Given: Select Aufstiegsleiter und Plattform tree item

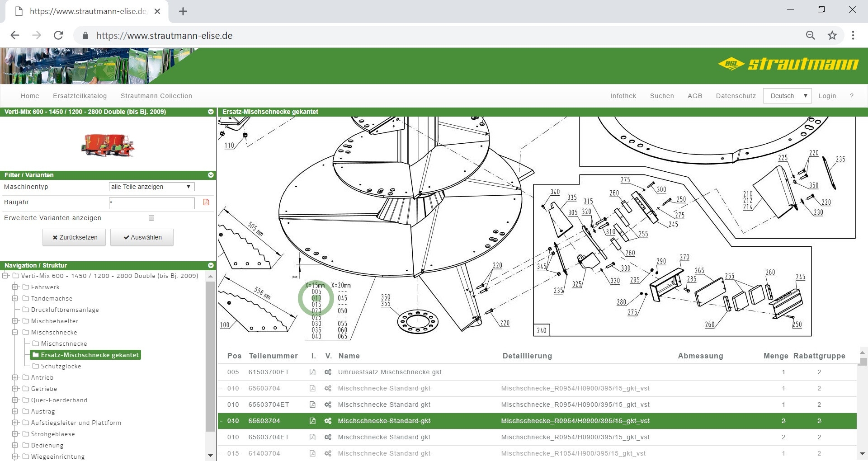Looking at the screenshot, I should 76,423.
